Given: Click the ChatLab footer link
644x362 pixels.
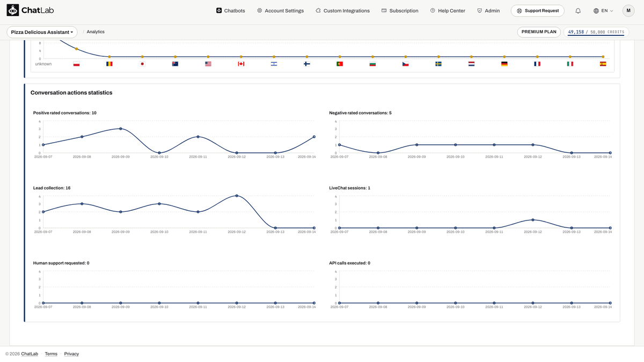Looking at the screenshot, I should 30,354.
